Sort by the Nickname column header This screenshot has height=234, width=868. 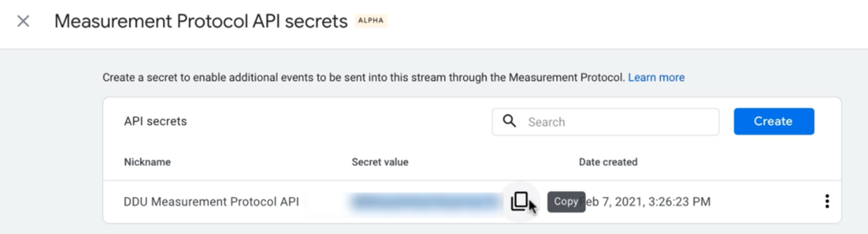pyautogui.click(x=147, y=162)
